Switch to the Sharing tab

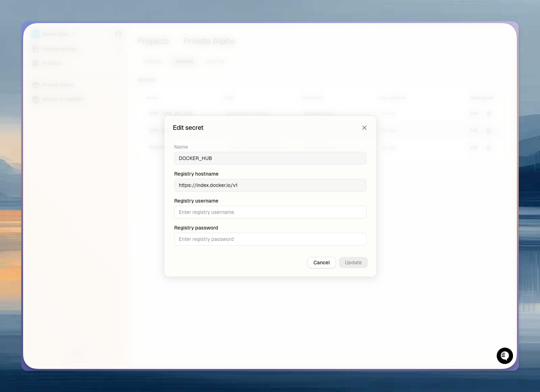215,61
